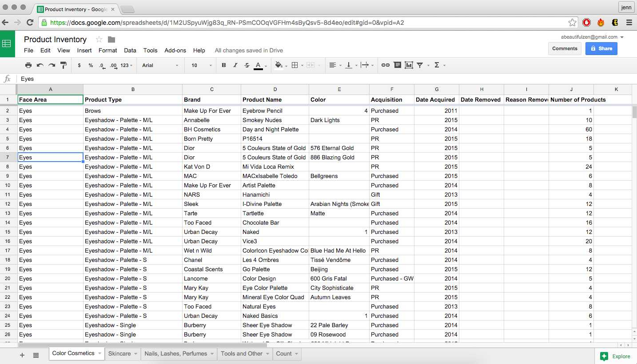Image resolution: width=637 pixels, height=364 pixels.
Task: Star the Product Inventory document
Action: click(x=99, y=40)
